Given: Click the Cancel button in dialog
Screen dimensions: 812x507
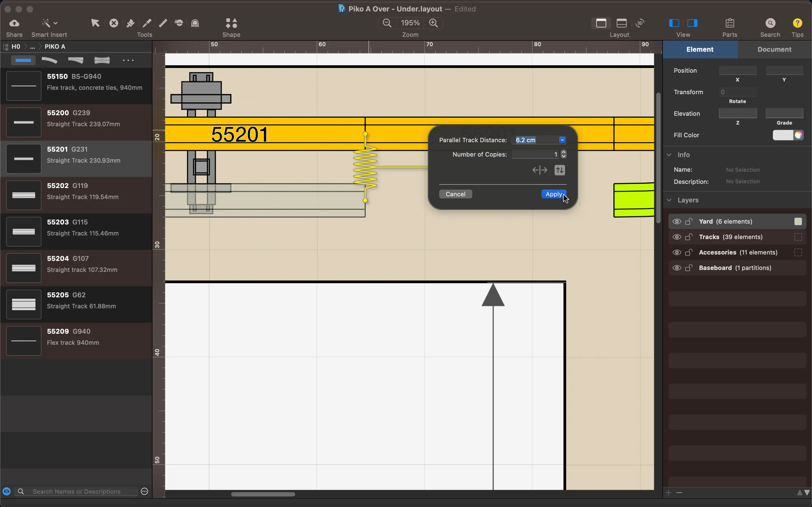Looking at the screenshot, I should tap(455, 194).
